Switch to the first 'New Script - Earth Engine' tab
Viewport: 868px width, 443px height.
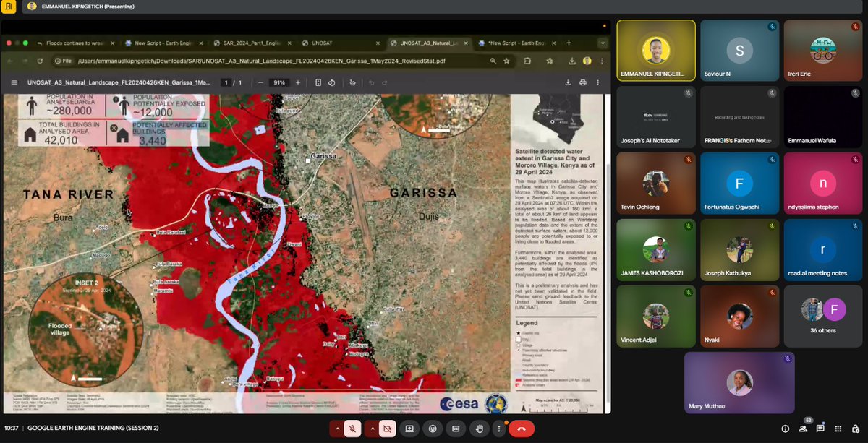click(164, 43)
